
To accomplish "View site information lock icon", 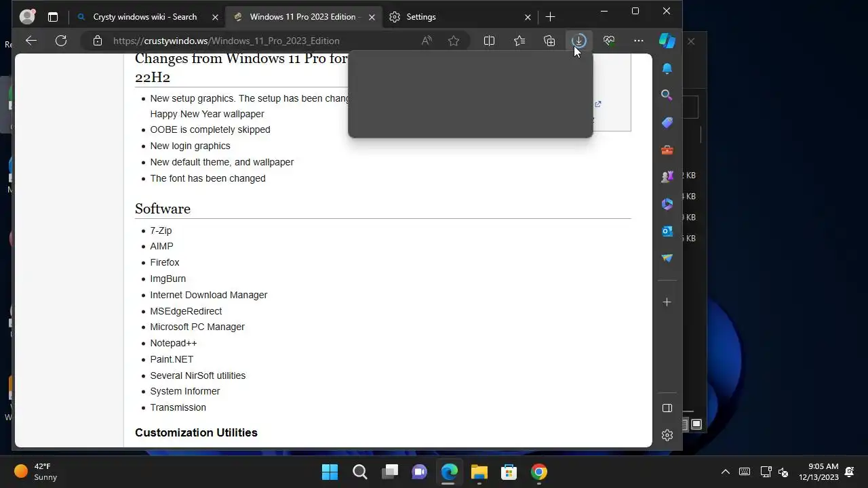I will (x=98, y=41).
